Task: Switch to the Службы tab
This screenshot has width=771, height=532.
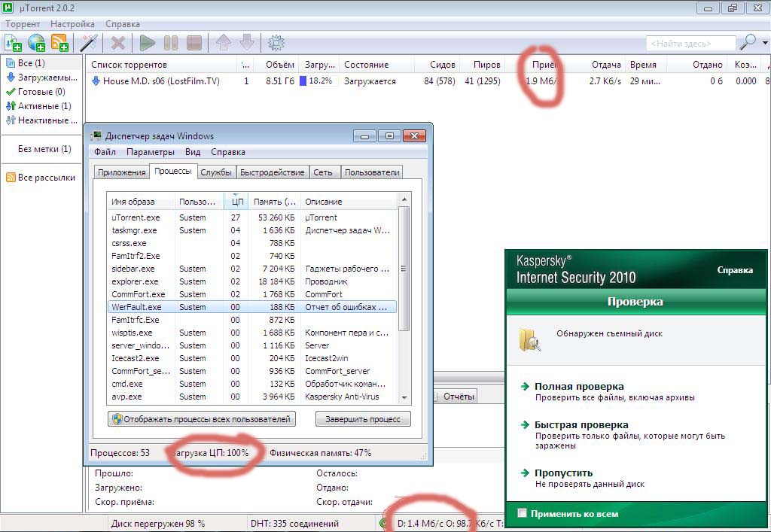Action: pyautogui.click(x=216, y=172)
